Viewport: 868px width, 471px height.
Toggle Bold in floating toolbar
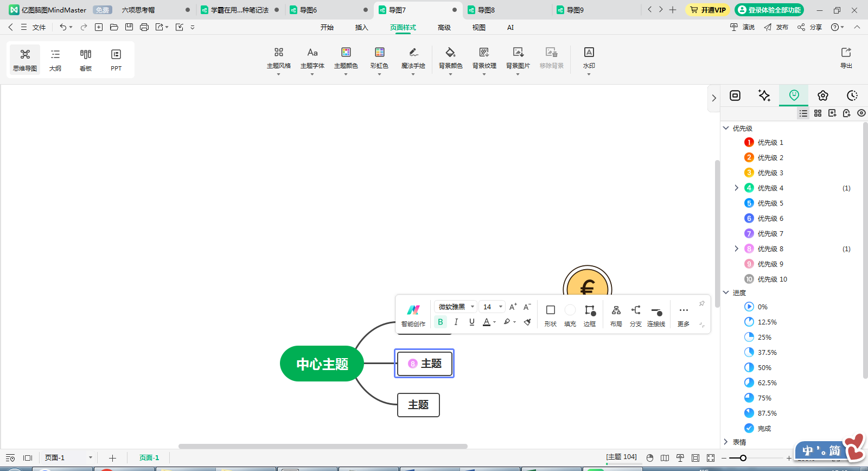pyautogui.click(x=441, y=322)
